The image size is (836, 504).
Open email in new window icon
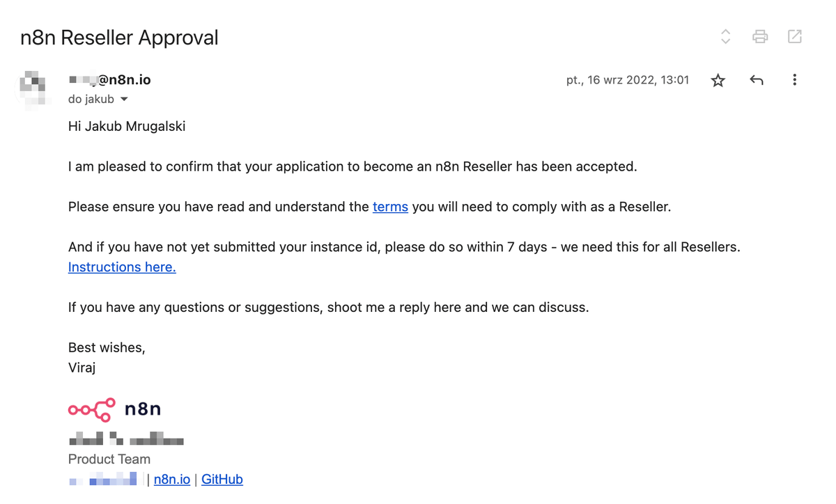pos(794,37)
